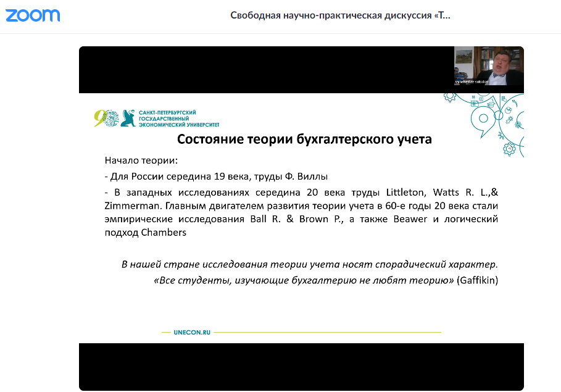Click the 90th anniversary logo on the slide

(106, 118)
